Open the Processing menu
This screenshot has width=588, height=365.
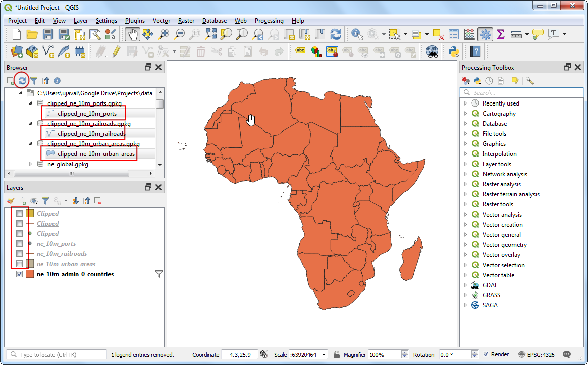pyautogui.click(x=269, y=21)
